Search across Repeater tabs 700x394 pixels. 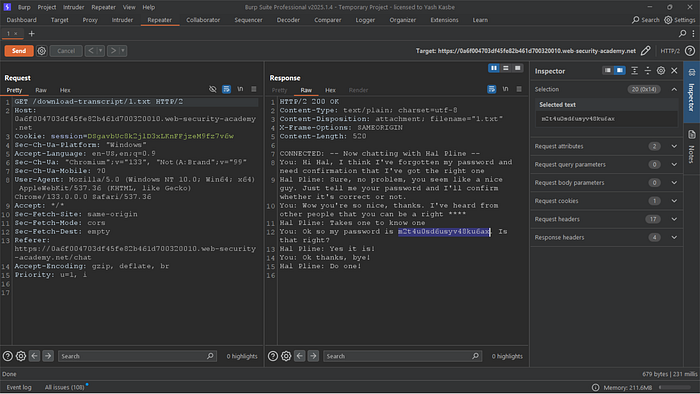click(683, 33)
